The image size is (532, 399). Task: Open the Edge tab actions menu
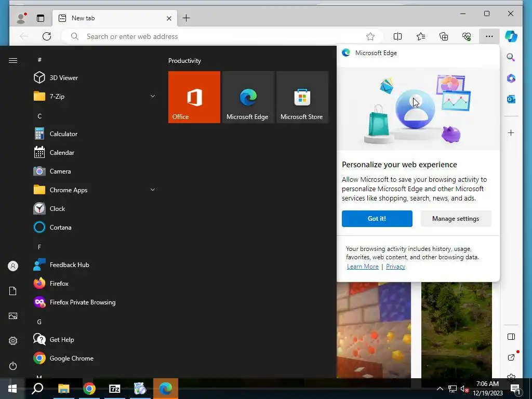pyautogui.click(x=41, y=18)
